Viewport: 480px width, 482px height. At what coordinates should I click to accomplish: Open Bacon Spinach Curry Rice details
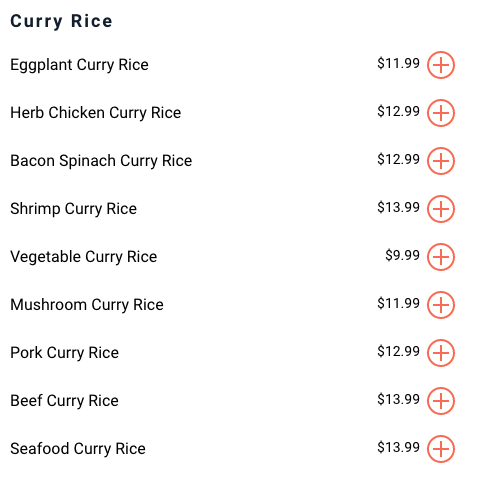(x=101, y=161)
